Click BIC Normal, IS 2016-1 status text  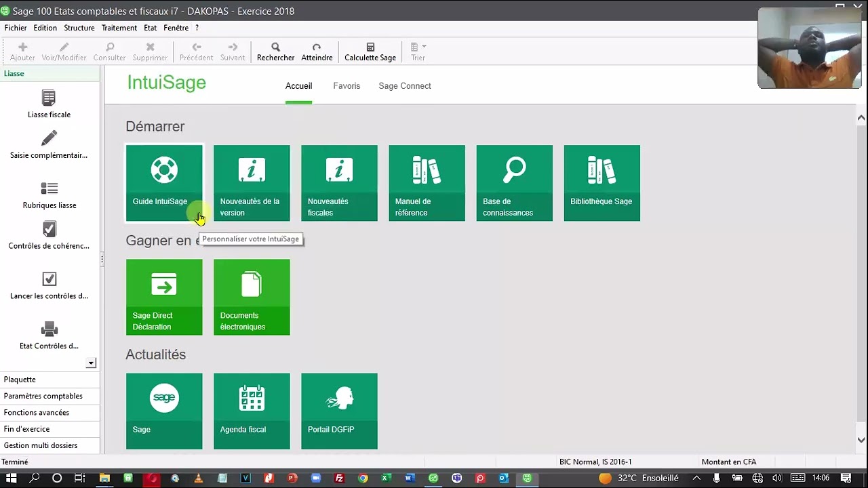click(595, 462)
